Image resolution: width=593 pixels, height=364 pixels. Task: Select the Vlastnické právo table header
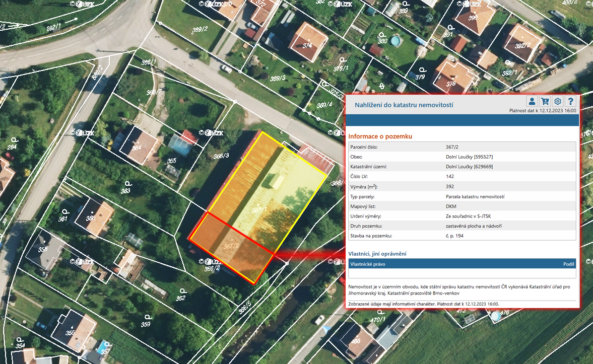point(367,264)
